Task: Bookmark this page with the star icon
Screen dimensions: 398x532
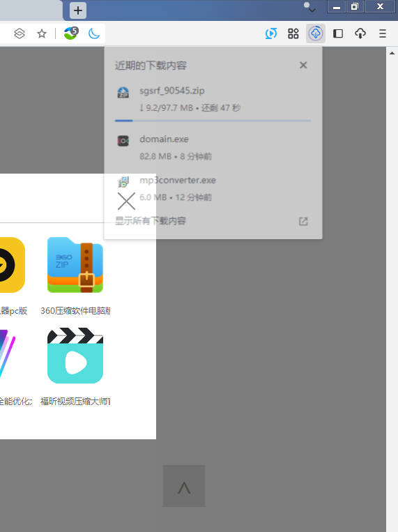Action: click(x=42, y=33)
